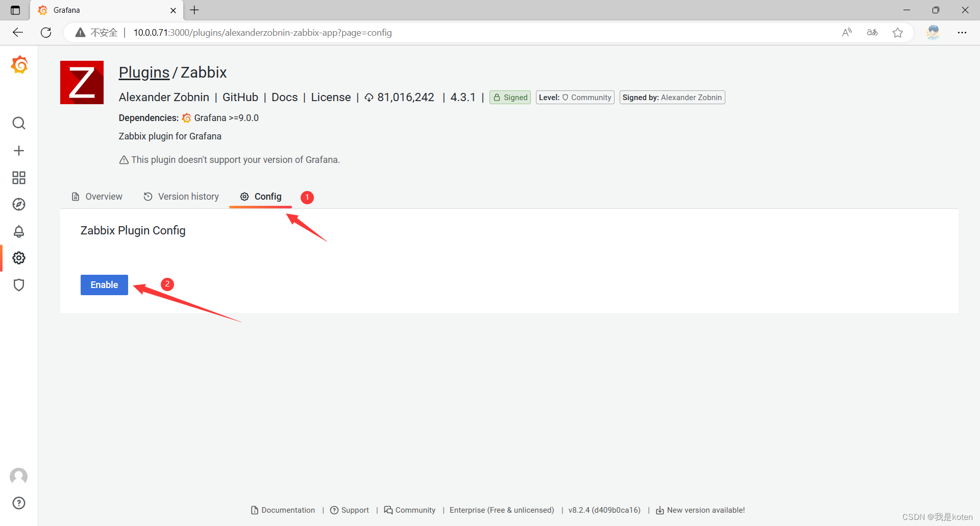Viewport: 980px width, 526px height.
Task: Click the unsupported Grafana version warning
Action: [x=230, y=160]
